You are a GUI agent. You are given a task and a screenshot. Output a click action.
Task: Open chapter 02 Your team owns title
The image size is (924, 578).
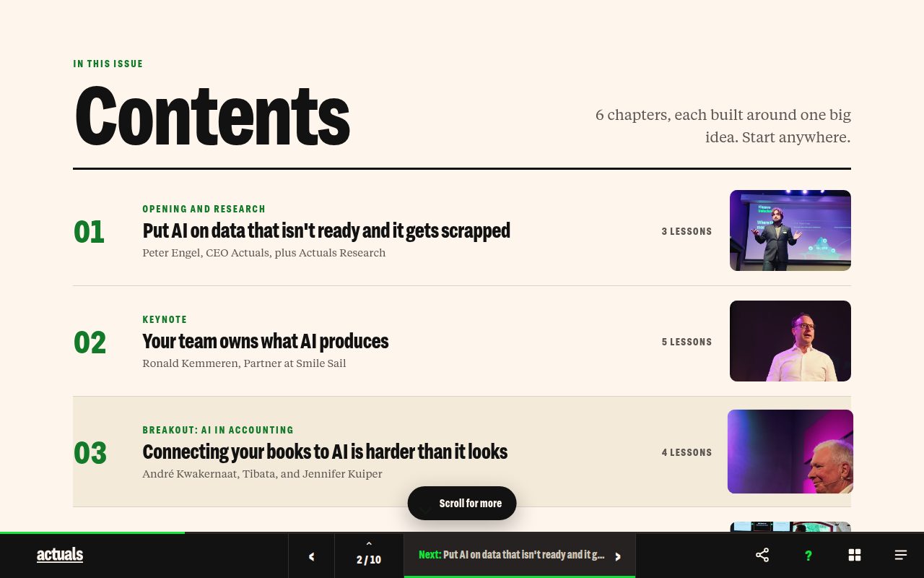[x=266, y=341]
